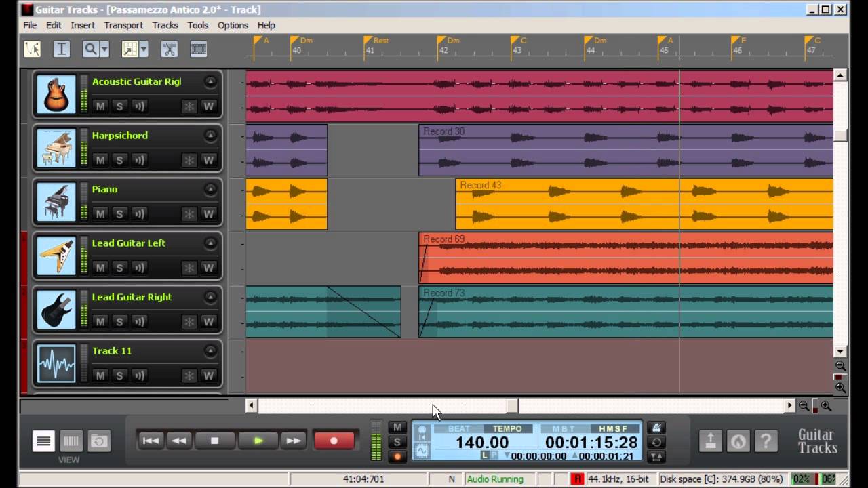Click the Piano track instrument icon
Image resolution: width=868 pixels, height=488 pixels.
[x=56, y=201]
